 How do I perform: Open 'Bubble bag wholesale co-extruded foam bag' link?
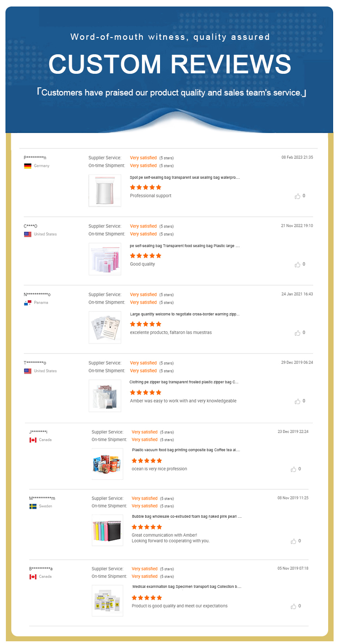[187, 516]
